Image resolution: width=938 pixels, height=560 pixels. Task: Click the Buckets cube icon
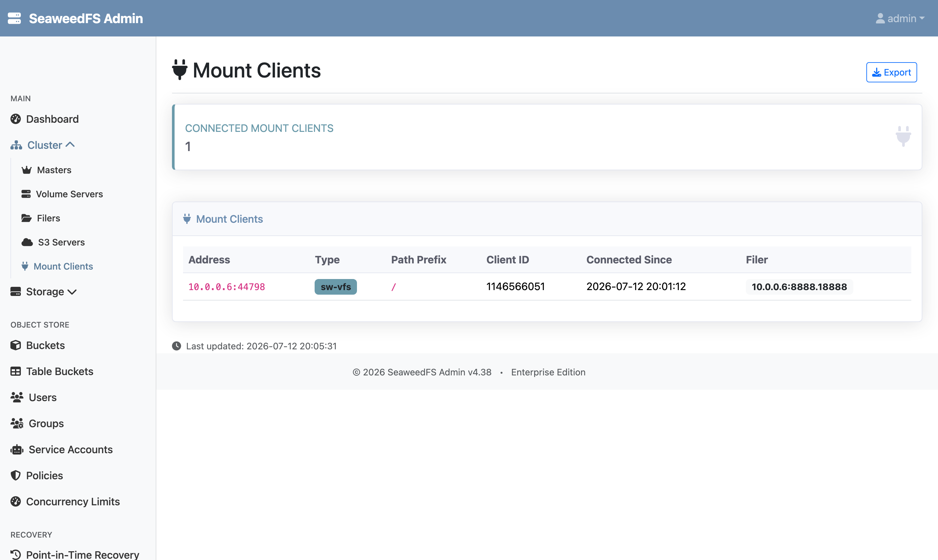(x=16, y=345)
